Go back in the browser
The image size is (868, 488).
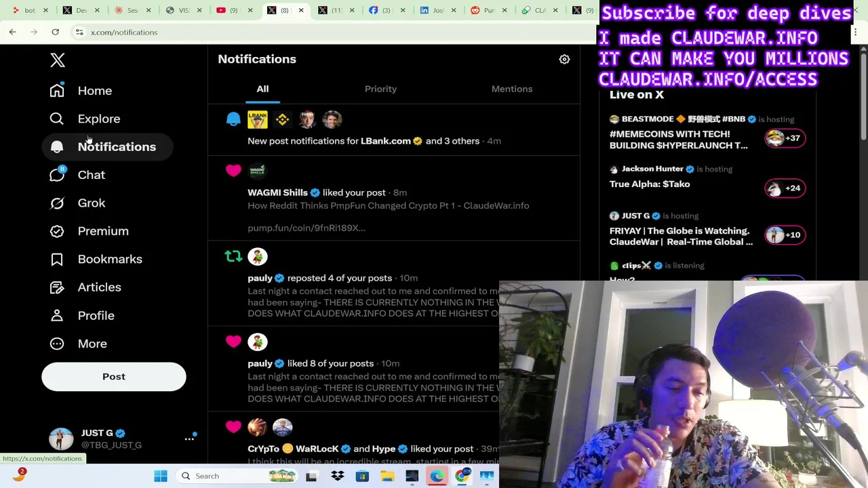click(x=12, y=32)
